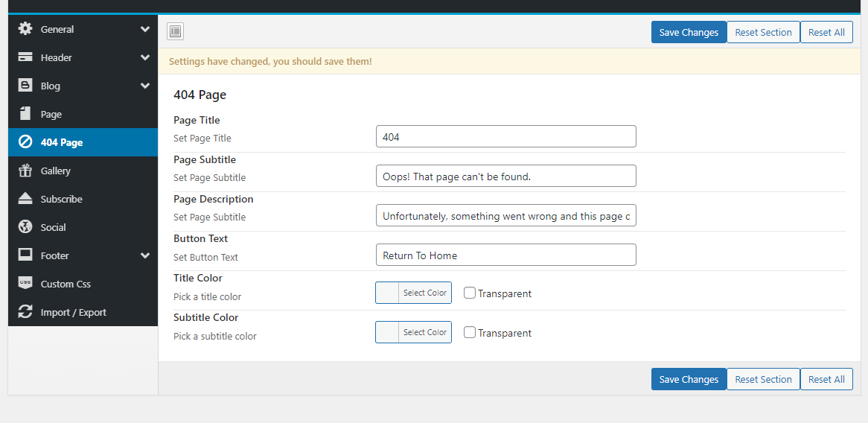This screenshot has width=868, height=423.
Task: Click the Subscribe eject-style icon
Action: click(25, 199)
